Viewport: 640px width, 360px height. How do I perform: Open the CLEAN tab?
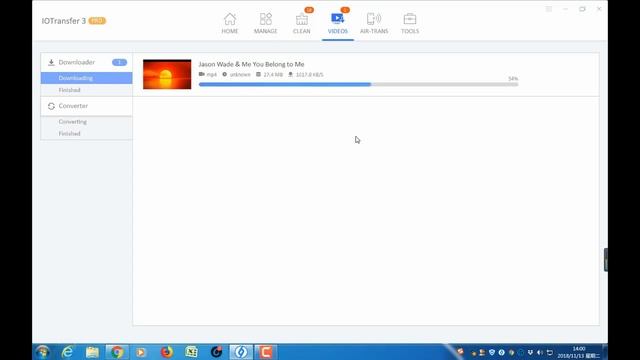tap(302, 23)
